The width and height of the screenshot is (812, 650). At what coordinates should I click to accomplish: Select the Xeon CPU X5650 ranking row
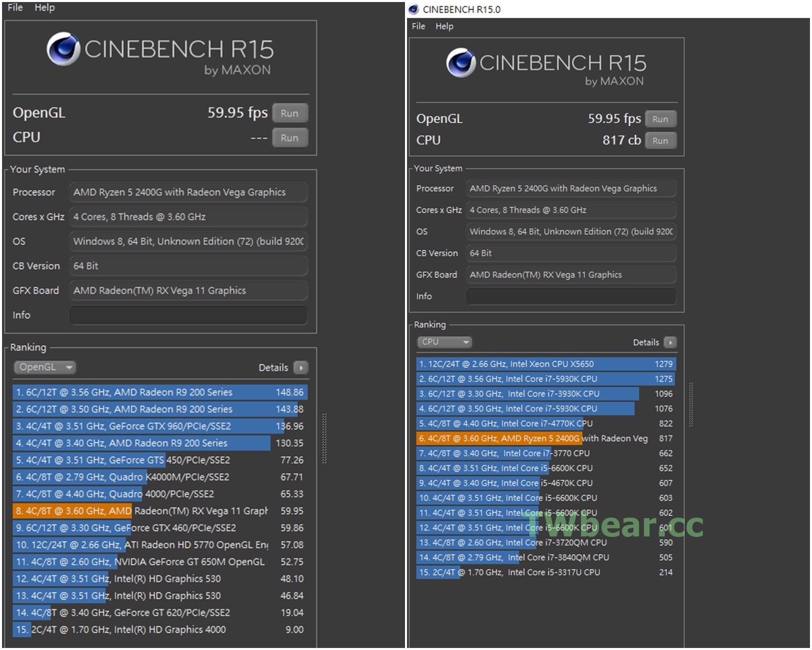(x=546, y=364)
